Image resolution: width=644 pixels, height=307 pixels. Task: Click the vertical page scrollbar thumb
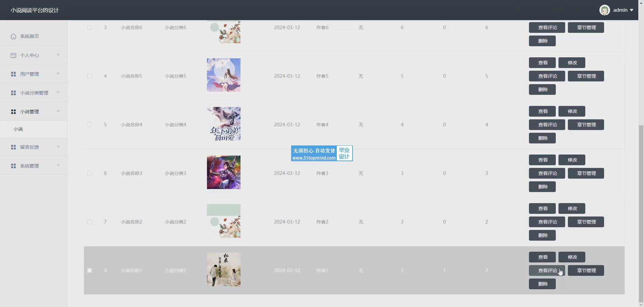[x=641, y=214]
